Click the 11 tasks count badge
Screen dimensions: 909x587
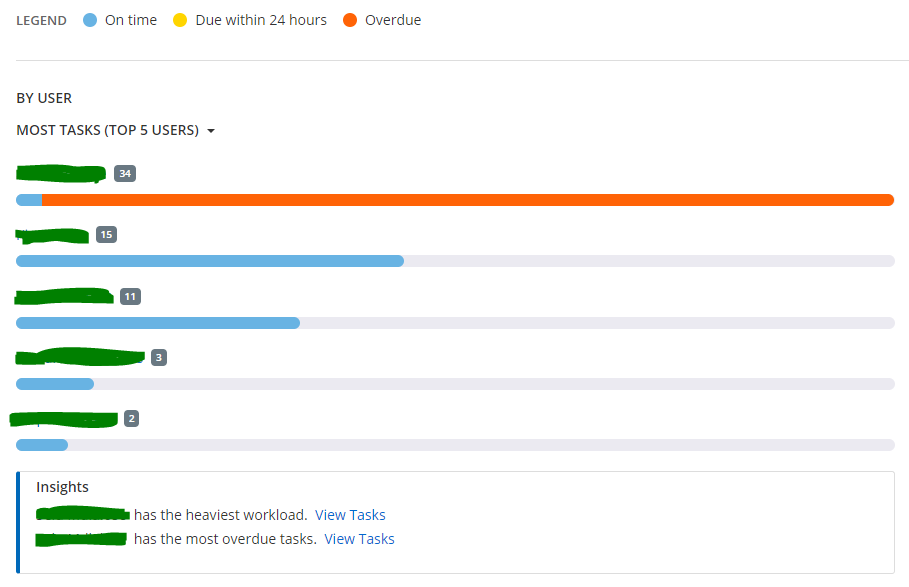[x=130, y=297]
